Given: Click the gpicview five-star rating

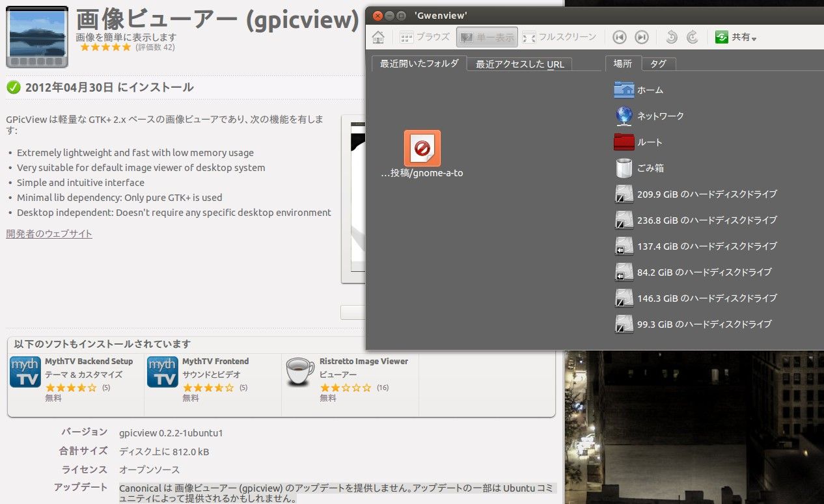Looking at the screenshot, I should click(x=105, y=47).
